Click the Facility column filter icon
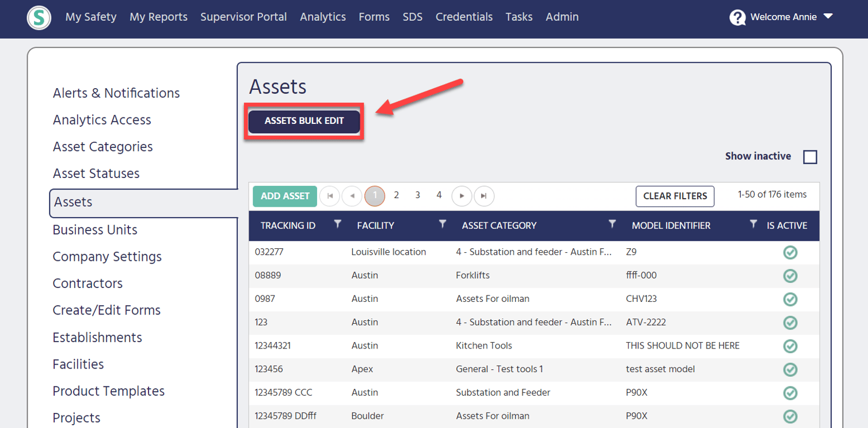The height and width of the screenshot is (428, 868). coord(442,224)
